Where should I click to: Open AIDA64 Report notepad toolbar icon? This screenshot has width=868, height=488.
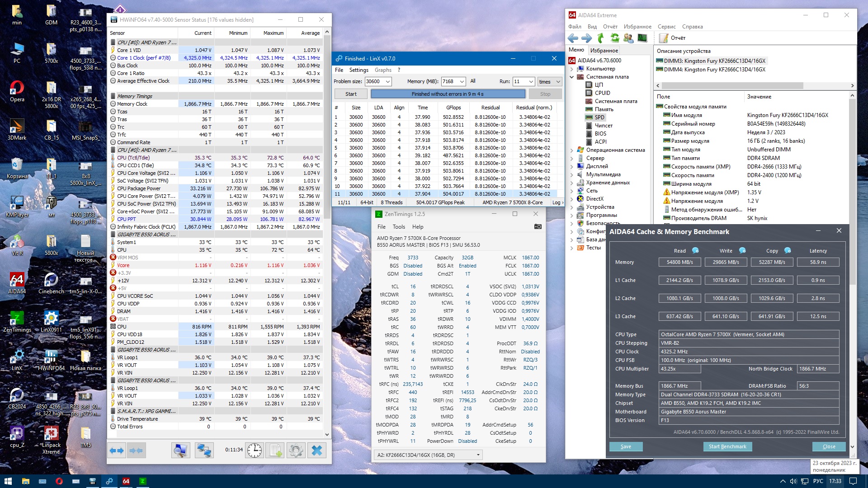(663, 38)
